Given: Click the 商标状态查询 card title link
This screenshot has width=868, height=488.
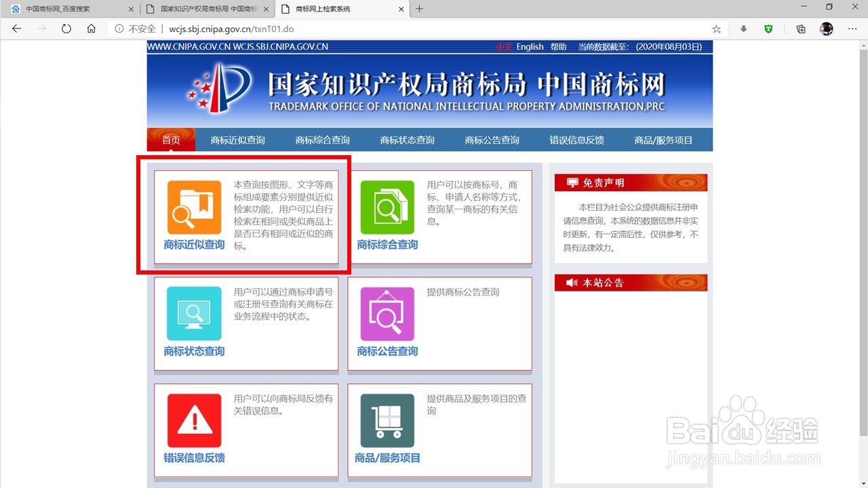Looking at the screenshot, I should coord(194,351).
